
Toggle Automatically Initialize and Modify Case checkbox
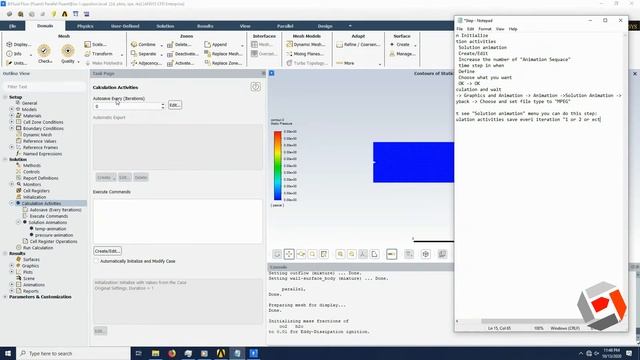[97, 261]
